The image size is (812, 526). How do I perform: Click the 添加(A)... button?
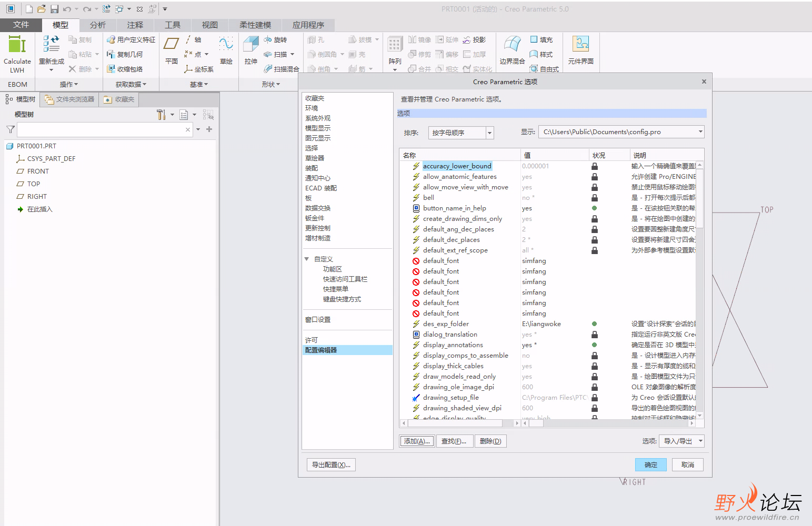[417, 441]
